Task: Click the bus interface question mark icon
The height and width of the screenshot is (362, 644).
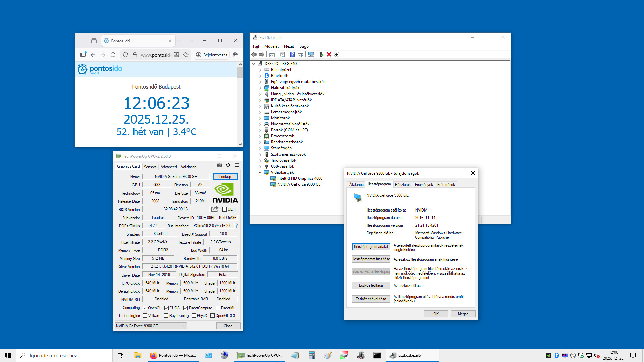Action: 237,226
